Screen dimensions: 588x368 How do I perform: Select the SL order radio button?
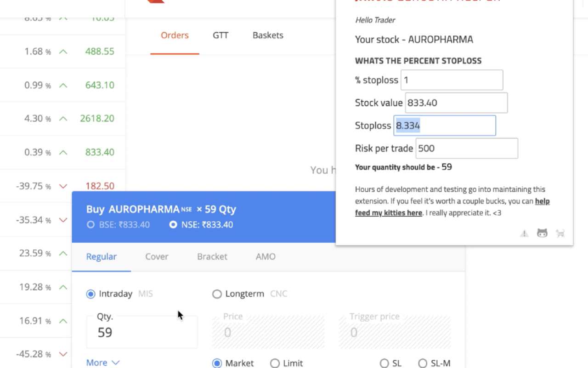384,363
